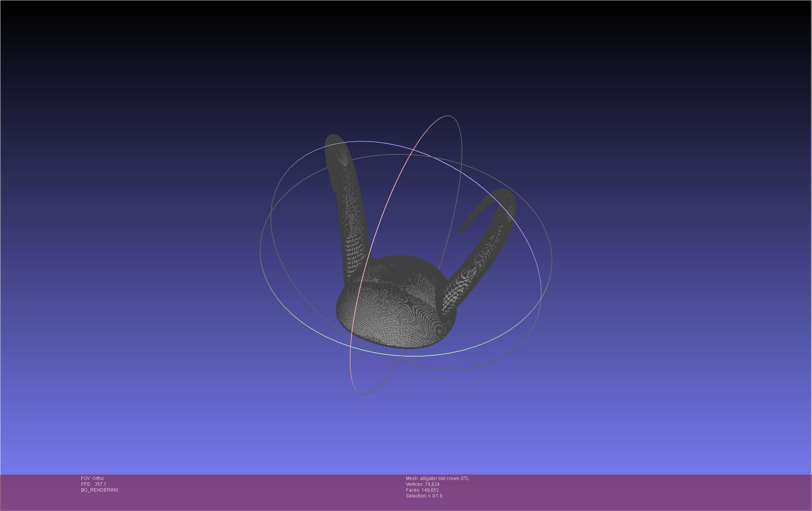Click the FPS readout text

click(93, 484)
